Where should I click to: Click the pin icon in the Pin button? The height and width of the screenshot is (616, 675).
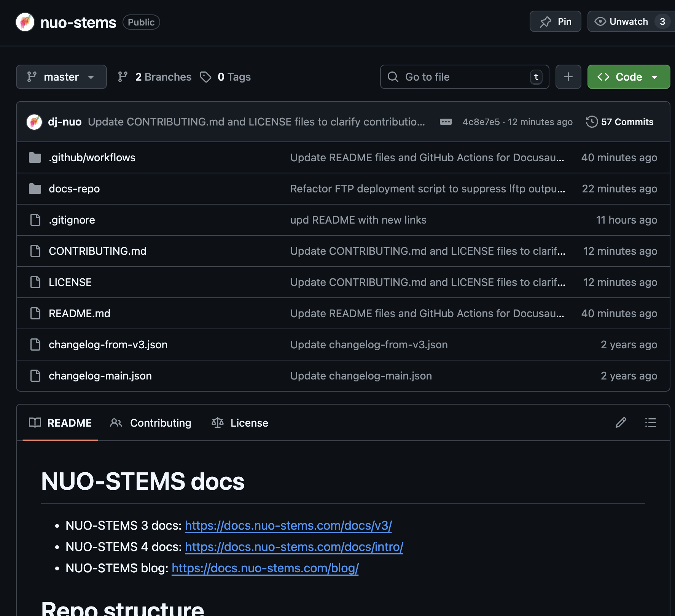tap(546, 22)
